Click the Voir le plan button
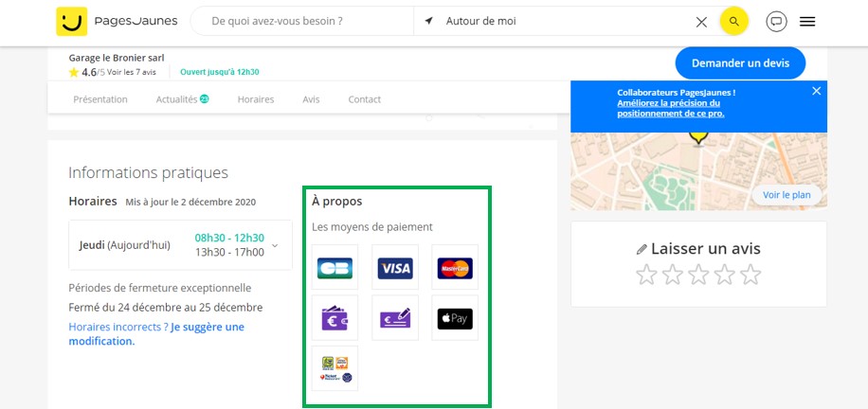Viewport: 868px width, 409px height. [787, 195]
